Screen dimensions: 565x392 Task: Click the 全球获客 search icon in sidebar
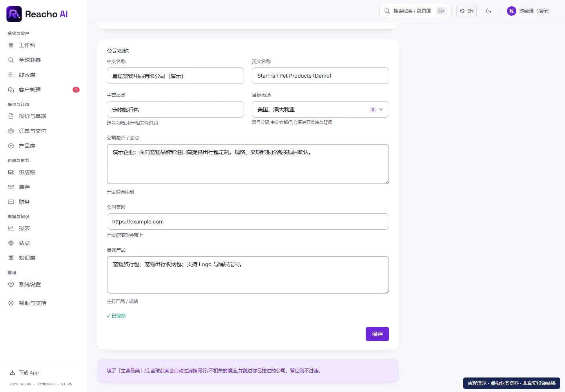click(11, 60)
